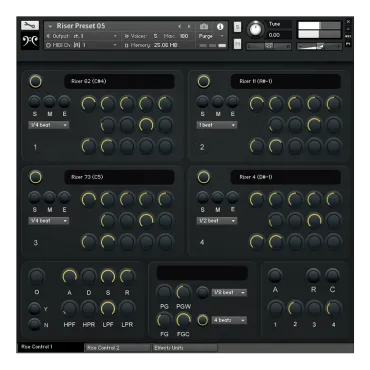The height and width of the screenshot is (370, 370).
Task: Open layer 2 1 beat dropdown
Action: click(x=217, y=125)
